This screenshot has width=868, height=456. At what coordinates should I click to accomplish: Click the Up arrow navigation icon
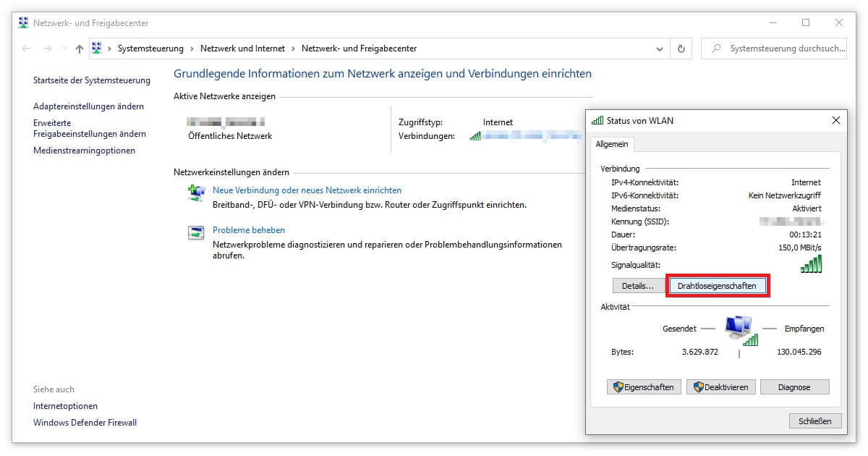click(80, 49)
